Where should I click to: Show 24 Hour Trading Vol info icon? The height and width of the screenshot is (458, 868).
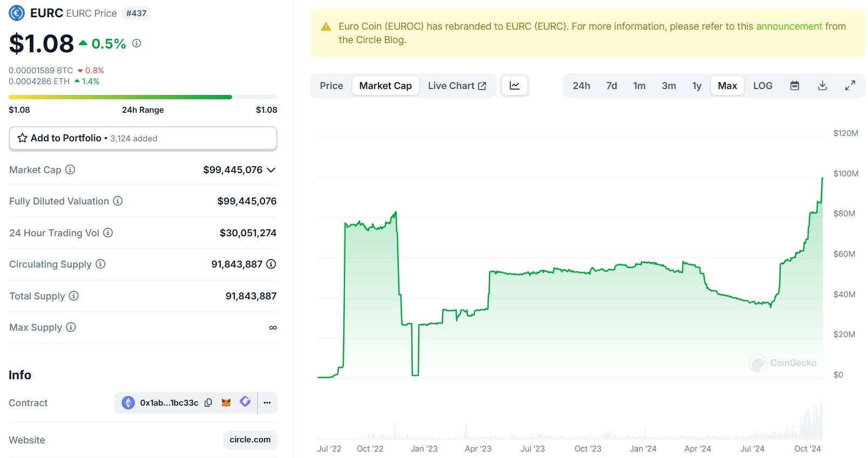coord(108,233)
